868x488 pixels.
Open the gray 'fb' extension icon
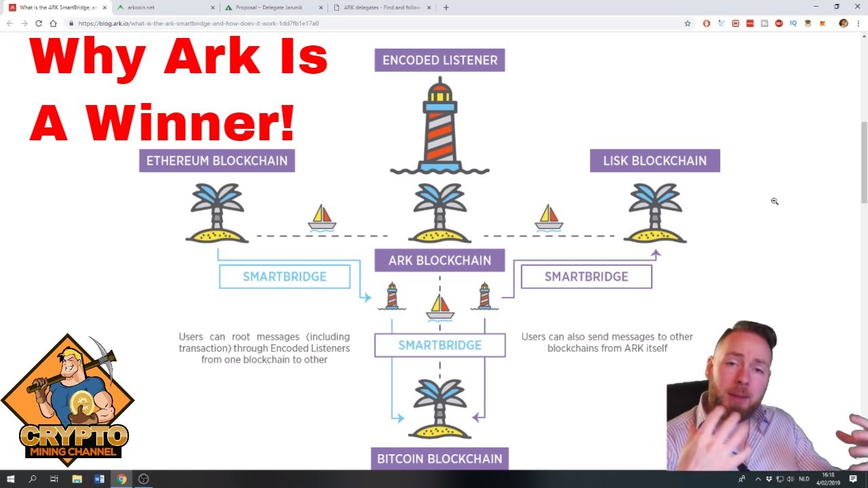pyautogui.click(x=764, y=23)
